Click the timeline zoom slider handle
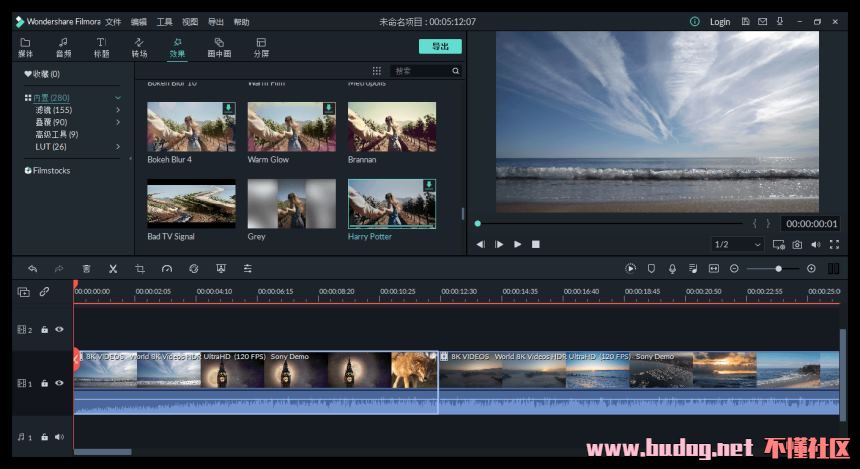 [779, 268]
